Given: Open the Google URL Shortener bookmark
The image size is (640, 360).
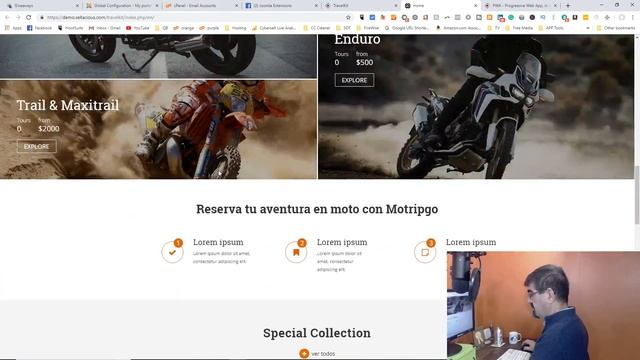Looking at the screenshot, I should (x=407, y=28).
